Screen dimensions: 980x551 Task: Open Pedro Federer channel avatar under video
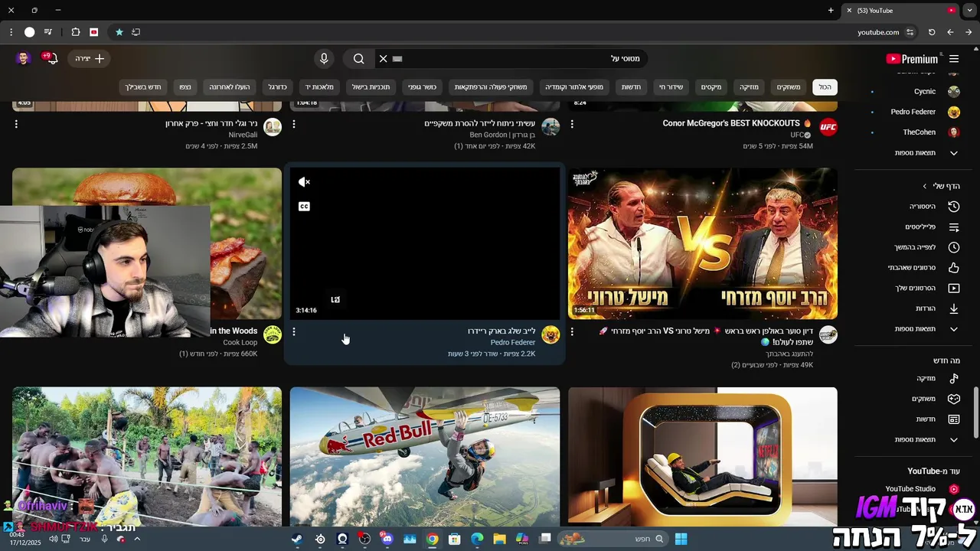tap(550, 334)
